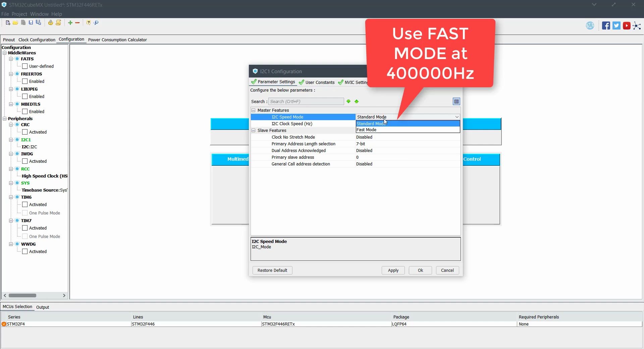Click the red minus toolbar icon
This screenshot has height=349, width=644.
[77, 22]
